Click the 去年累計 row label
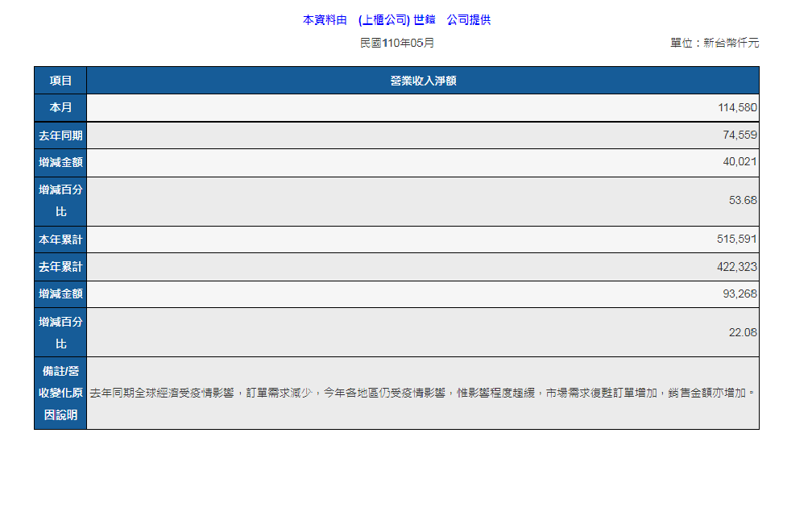The image size is (812, 508). point(60,267)
